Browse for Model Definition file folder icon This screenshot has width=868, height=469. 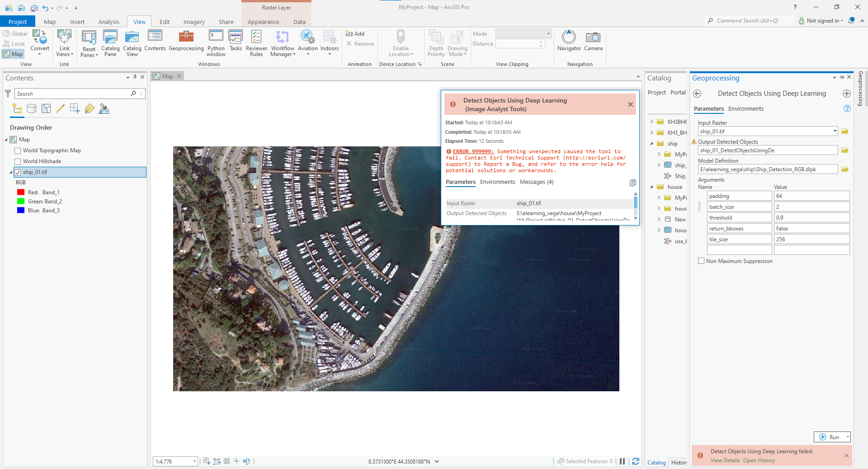coord(844,169)
